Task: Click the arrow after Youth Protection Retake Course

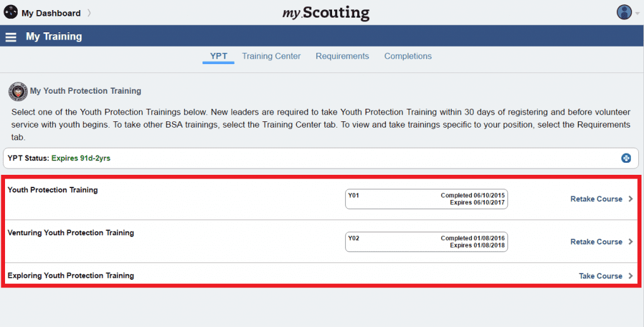Action: coord(630,199)
